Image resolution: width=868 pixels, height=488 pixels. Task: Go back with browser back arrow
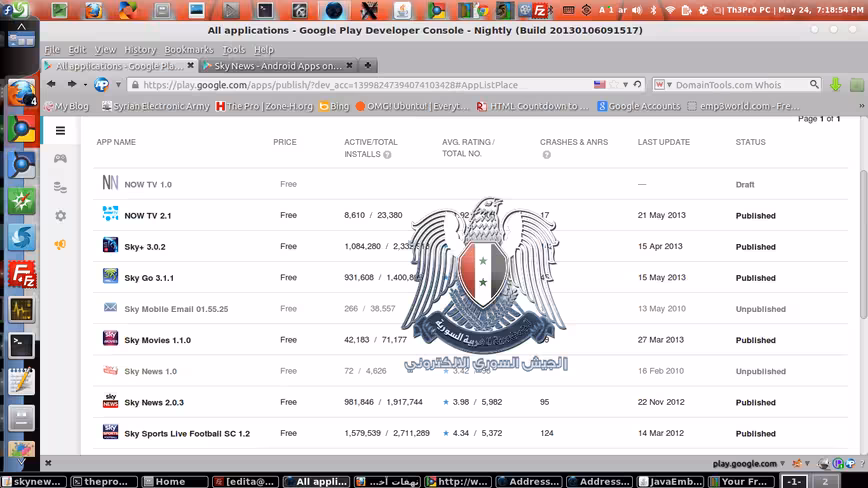(x=51, y=84)
